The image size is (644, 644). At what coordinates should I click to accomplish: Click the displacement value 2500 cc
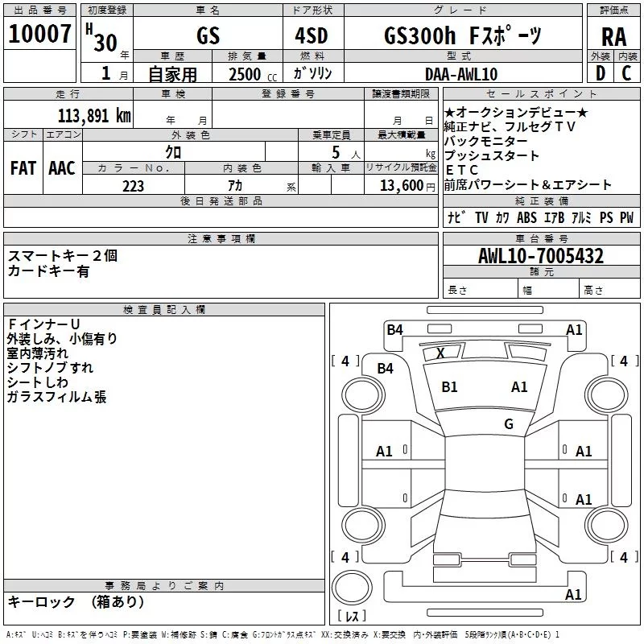click(x=253, y=74)
